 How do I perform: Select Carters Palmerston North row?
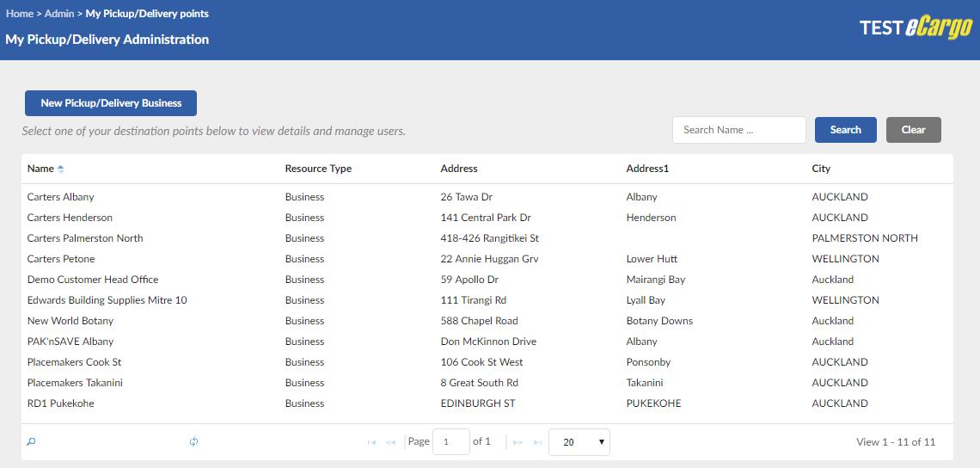click(x=487, y=237)
